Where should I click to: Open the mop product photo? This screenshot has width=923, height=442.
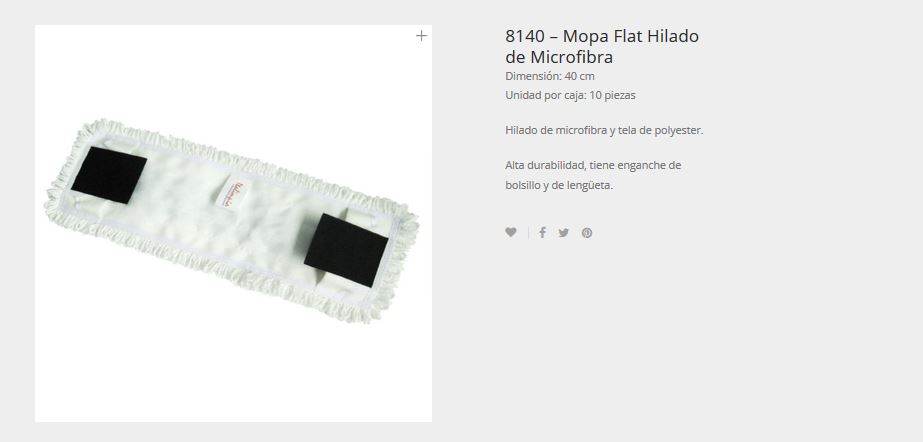233,223
